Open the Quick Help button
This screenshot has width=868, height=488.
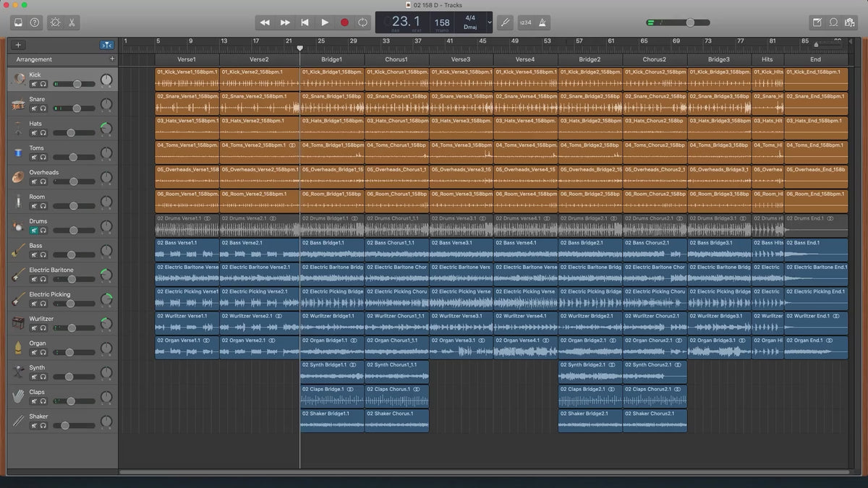35,22
